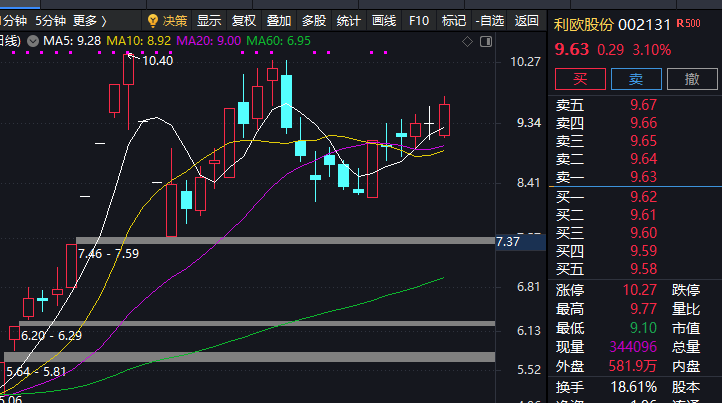Click the 3.10% change percentage
The height and width of the screenshot is (403, 722).
[652, 50]
